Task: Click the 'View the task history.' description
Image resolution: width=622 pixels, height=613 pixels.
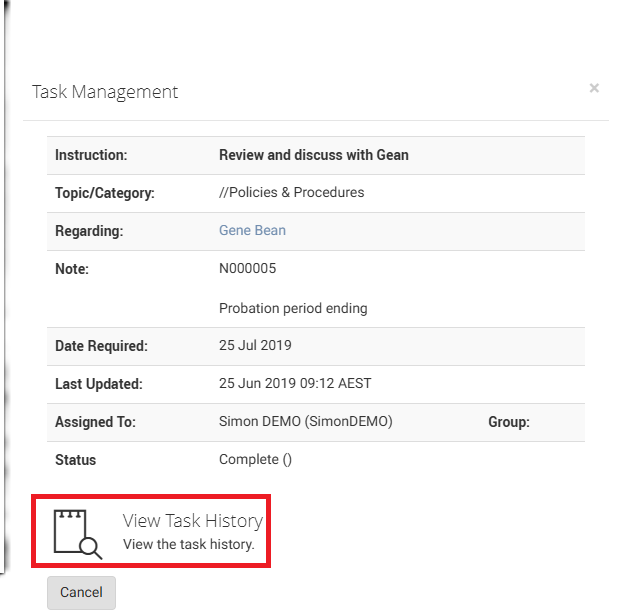Action: click(x=188, y=545)
